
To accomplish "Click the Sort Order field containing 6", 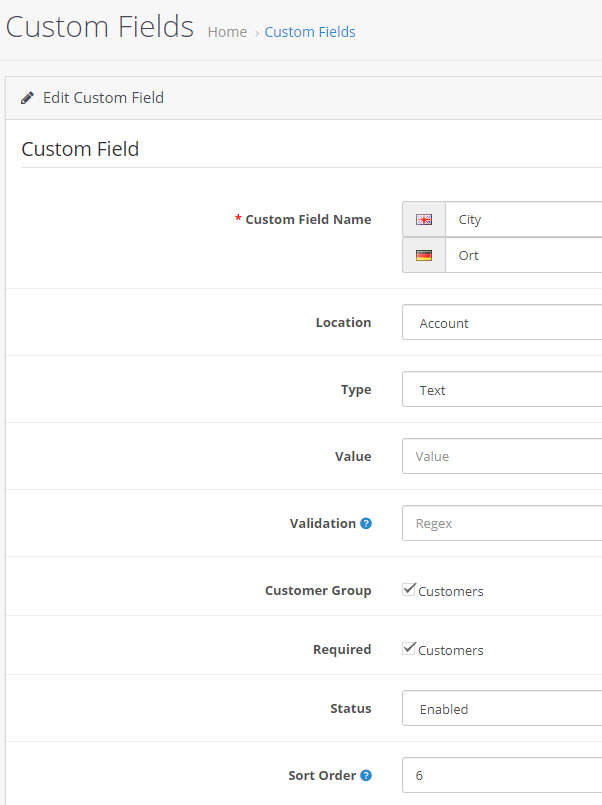I will (502, 775).
